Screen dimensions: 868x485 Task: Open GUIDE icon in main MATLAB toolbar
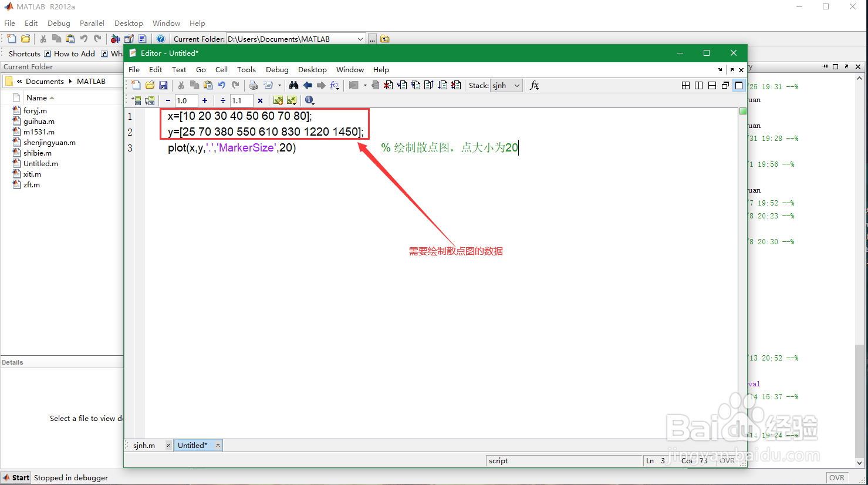pos(129,39)
